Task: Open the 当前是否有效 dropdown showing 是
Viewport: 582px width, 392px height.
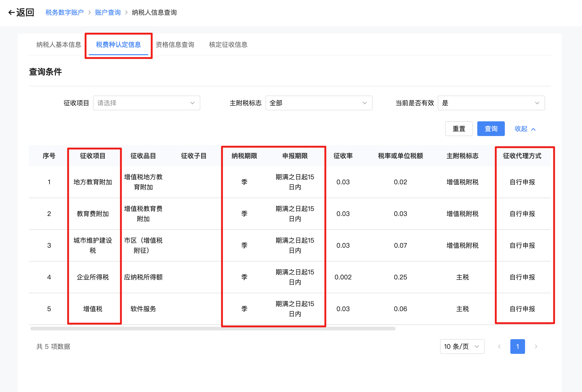Action: [x=491, y=103]
